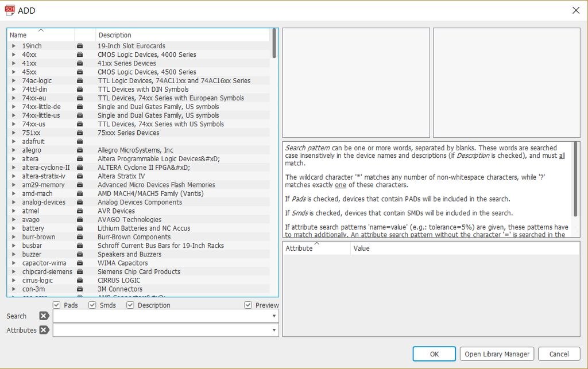Click the library icon in 751xx row
Screen dimensions: 588x369
pos(79,133)
